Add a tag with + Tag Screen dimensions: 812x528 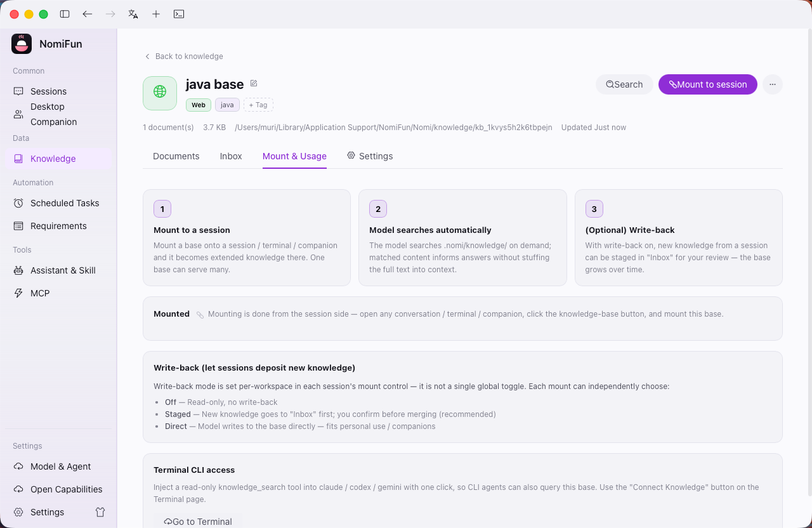point(258,105)
